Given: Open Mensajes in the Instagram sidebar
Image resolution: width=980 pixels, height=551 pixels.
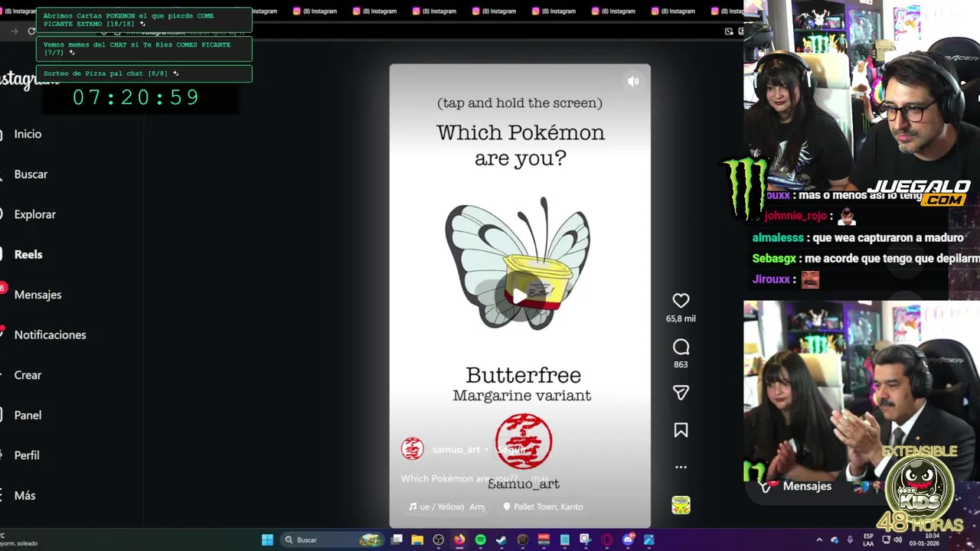Looking at the screenshot, I should 38,295.
